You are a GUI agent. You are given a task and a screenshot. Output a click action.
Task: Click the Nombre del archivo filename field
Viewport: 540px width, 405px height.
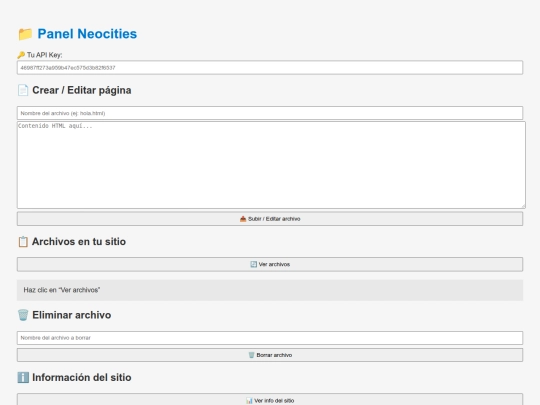click(270, 113)
